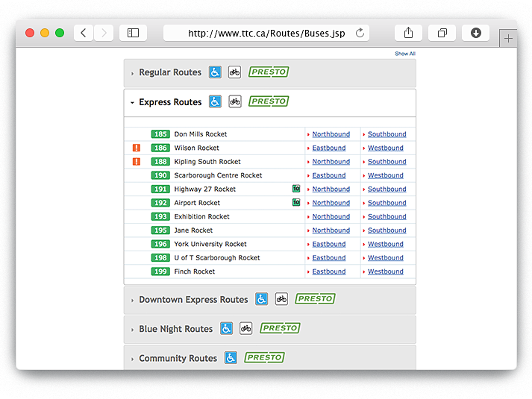
Task: Open Westbound for 199 Finch Rocket
Action: point(386,271)
